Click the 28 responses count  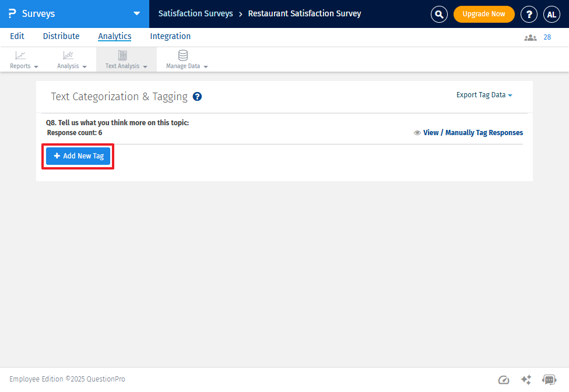point(547,37)
